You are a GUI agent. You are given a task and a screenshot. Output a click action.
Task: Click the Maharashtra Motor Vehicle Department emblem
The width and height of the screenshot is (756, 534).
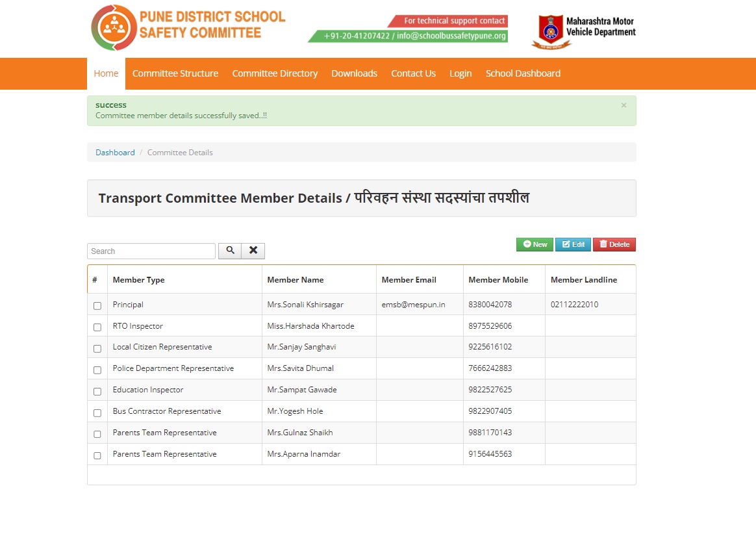(551, 32)
